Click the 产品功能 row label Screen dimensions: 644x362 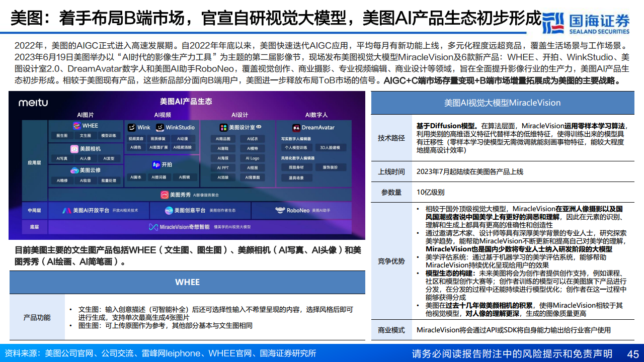point(37,317)
